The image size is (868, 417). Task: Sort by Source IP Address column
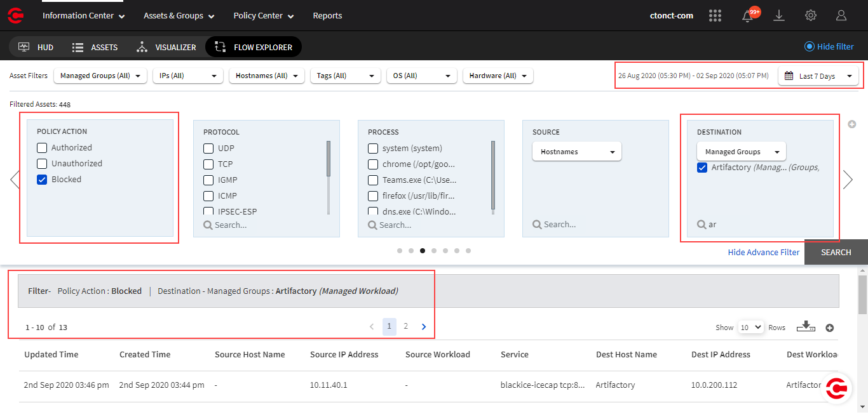(344, 354)
